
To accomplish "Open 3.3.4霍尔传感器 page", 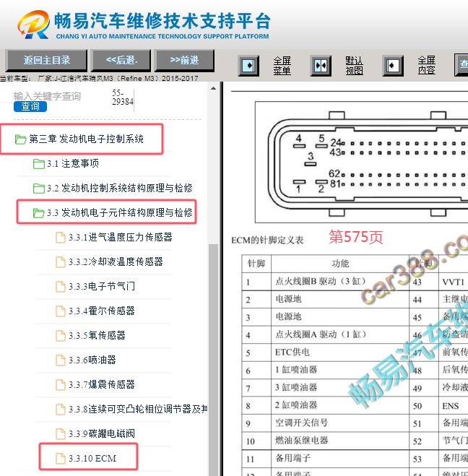I will pyautogui.click(x=102, y=311).
